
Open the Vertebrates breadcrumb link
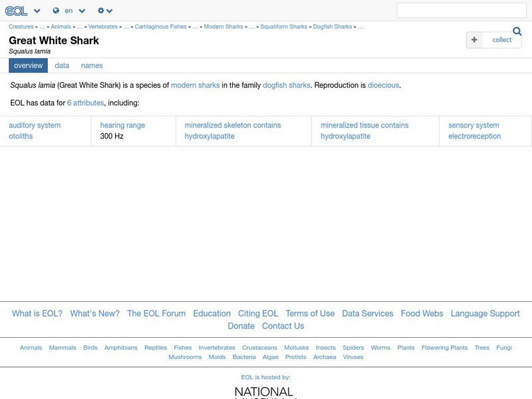coord(103,27)
